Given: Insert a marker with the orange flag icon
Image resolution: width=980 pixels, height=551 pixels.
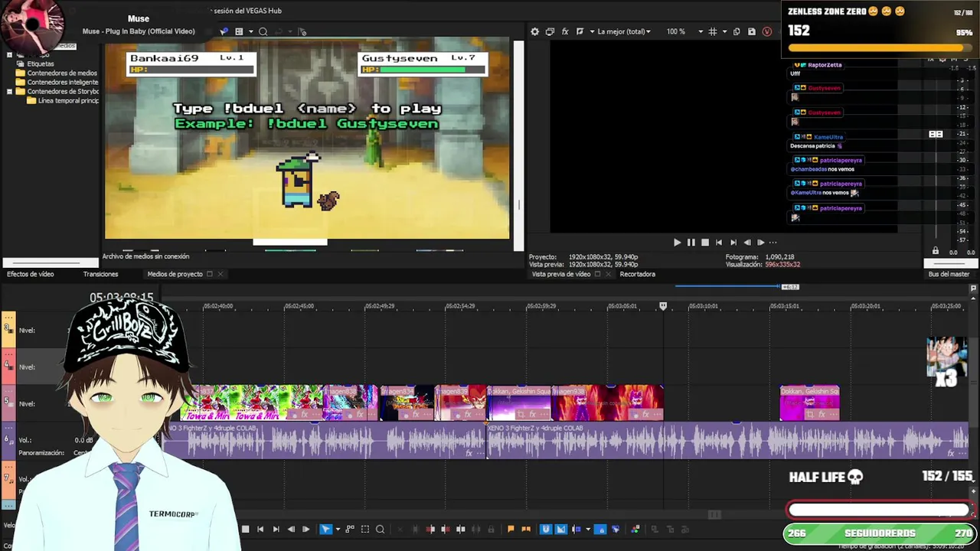Looking at the screenshot, I should pyautogui.click(x=511, y=529).
